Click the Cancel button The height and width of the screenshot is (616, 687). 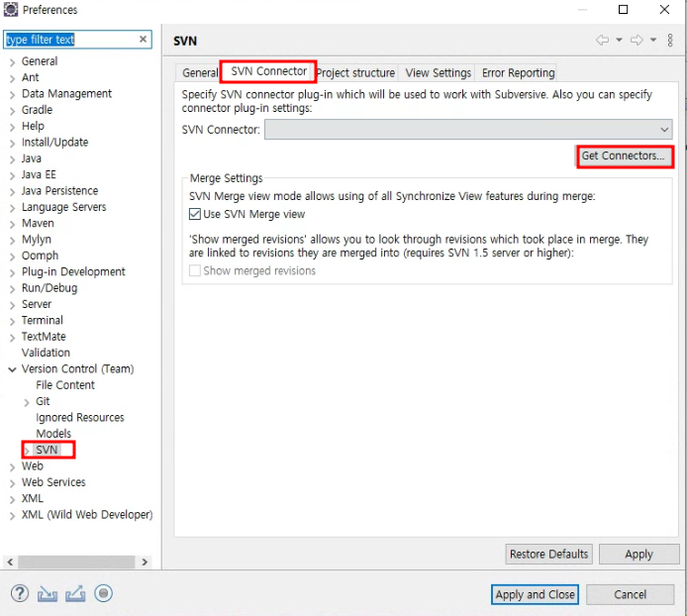click(x=630, y=594)
